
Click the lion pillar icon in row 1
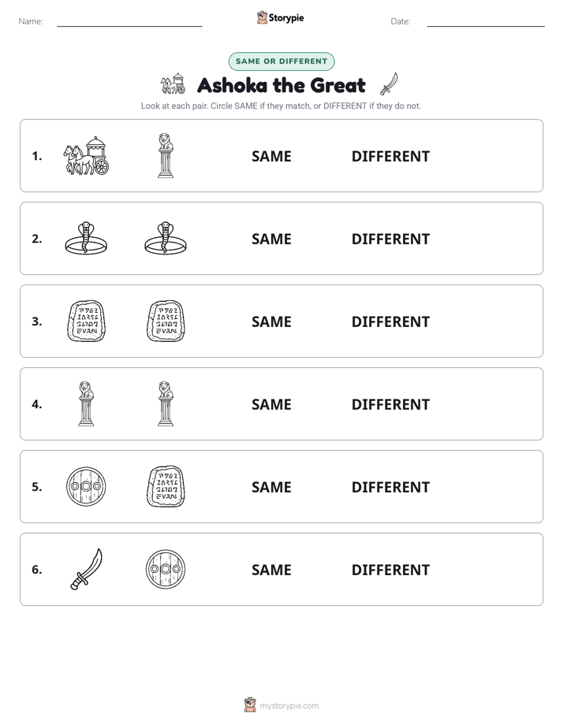point(166,155)
